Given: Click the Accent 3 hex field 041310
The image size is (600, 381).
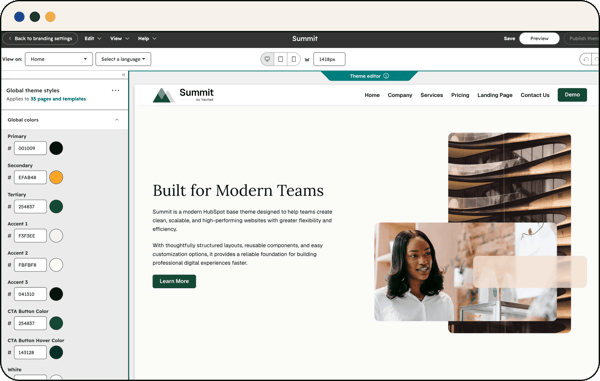Looking at the screenshot, I should 30,294.
